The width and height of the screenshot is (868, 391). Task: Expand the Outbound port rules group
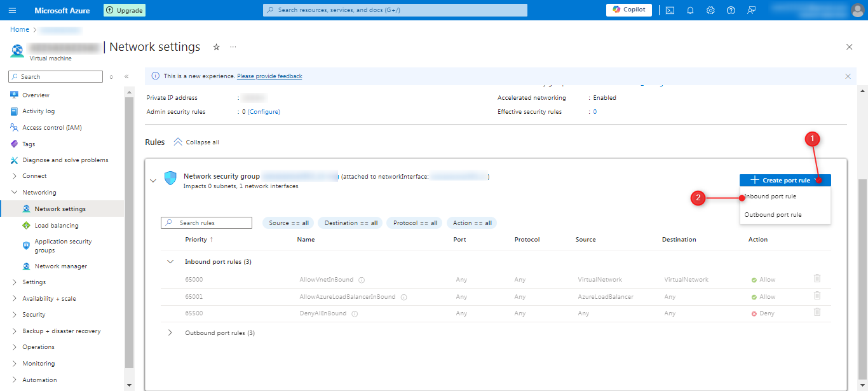(x=170, y=333)
